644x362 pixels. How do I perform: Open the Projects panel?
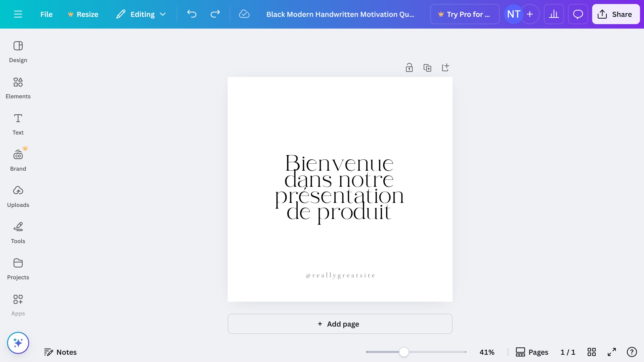18,268
